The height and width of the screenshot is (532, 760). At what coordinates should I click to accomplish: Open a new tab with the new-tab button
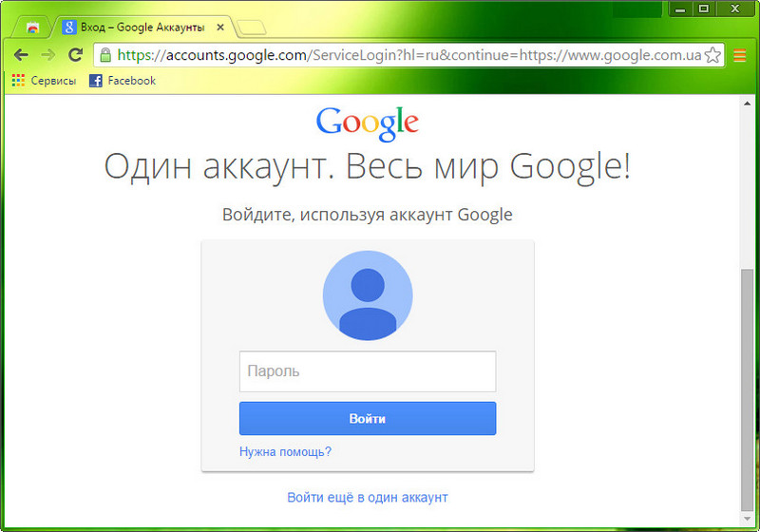(x=252, y=28)
